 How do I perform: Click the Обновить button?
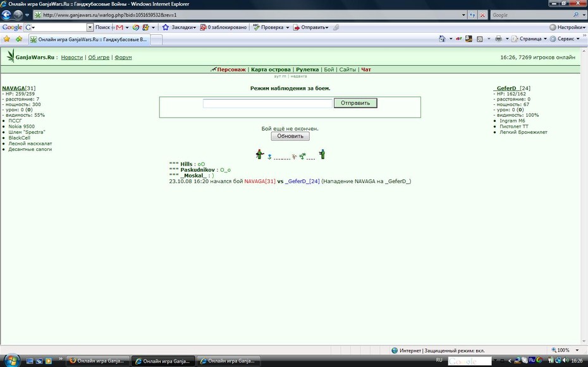point(290,136)
